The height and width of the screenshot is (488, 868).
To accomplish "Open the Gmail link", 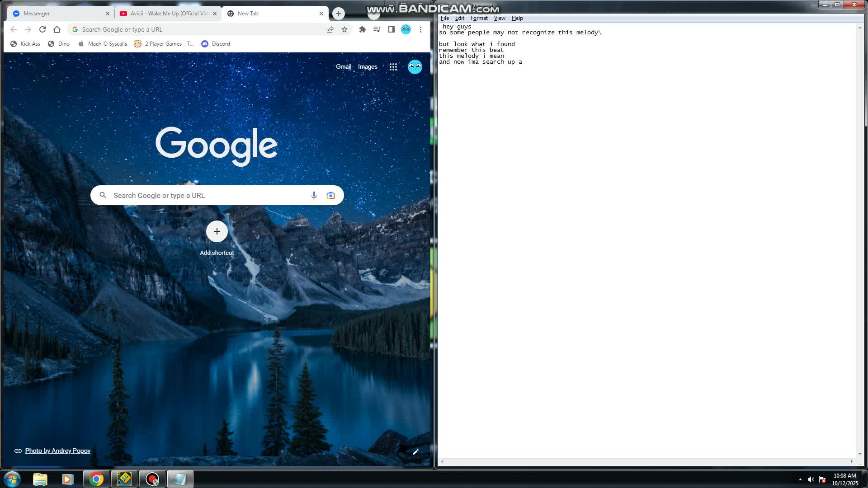I will click(x=343, y=67).
